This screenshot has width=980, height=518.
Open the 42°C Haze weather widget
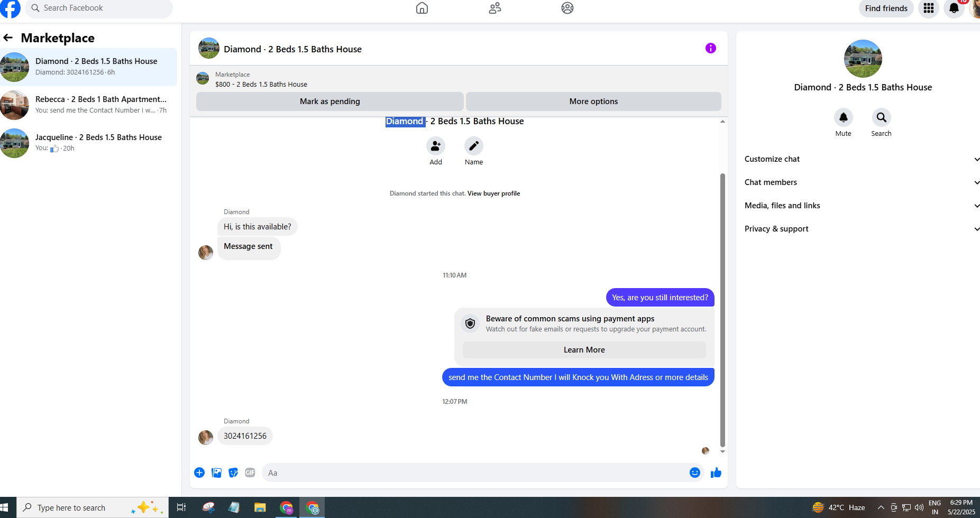(x=839, y=507)
